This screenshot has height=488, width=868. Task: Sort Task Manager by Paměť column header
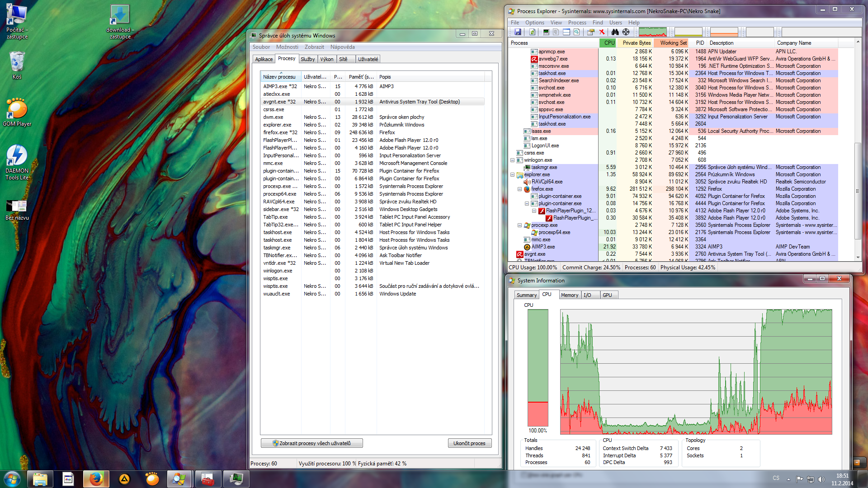pos(361,77)
